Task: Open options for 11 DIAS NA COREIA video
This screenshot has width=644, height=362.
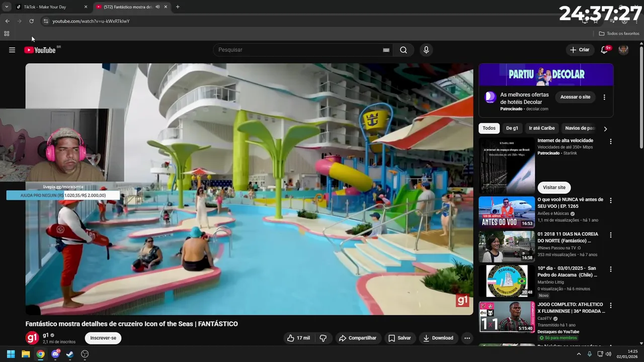Action: 610,235
